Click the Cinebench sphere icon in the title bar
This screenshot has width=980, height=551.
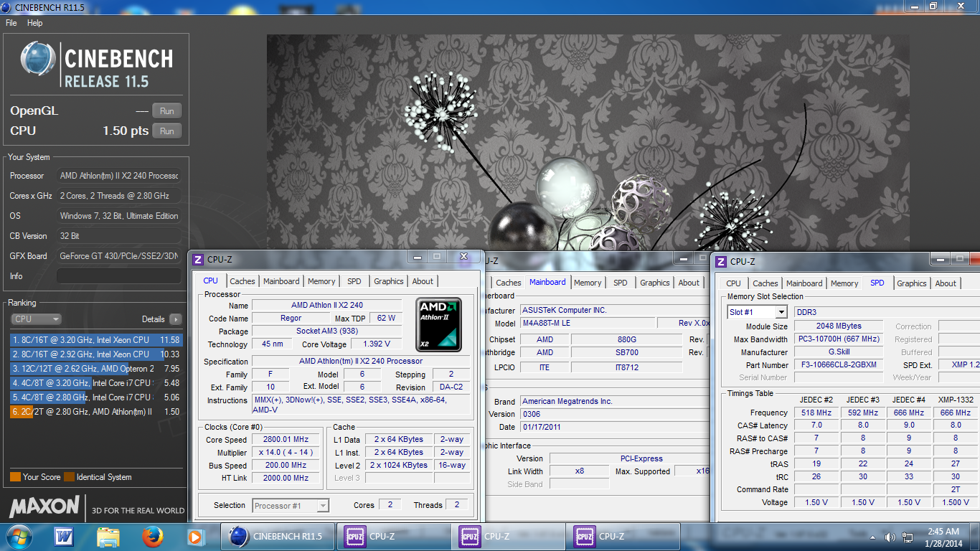[7, 7]
